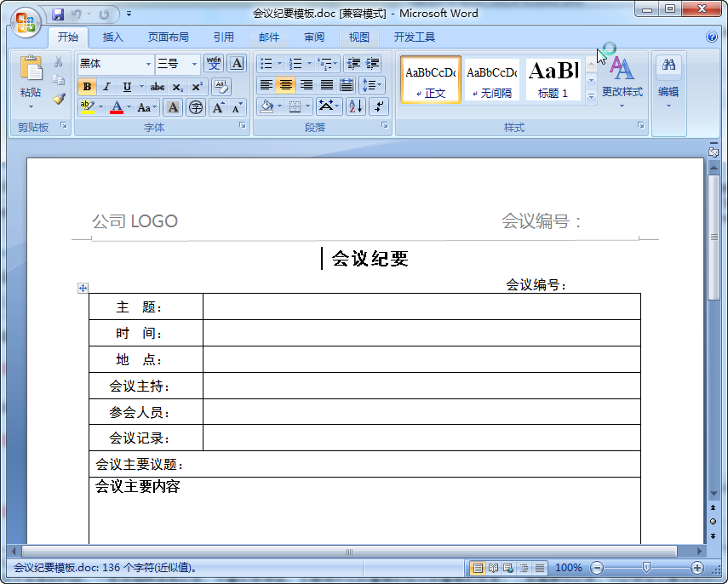Apply the 标题 1 style
728x584 pixels.
coord(553,80)
